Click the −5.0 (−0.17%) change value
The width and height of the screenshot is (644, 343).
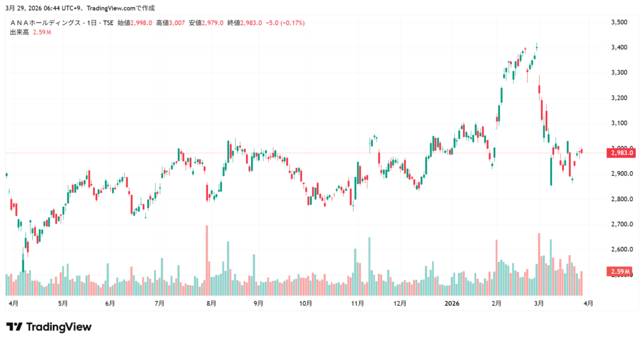(285, 23)
